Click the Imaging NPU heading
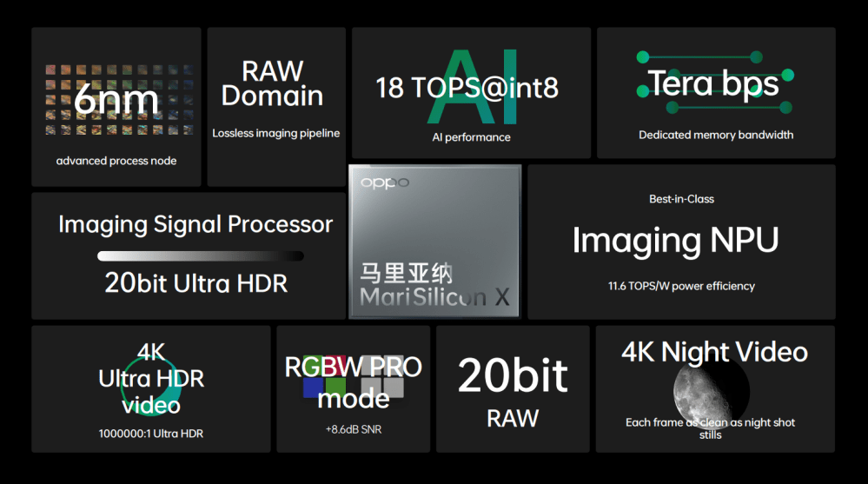The height and width of the screenshot is (484, 868). coord(675,241)
